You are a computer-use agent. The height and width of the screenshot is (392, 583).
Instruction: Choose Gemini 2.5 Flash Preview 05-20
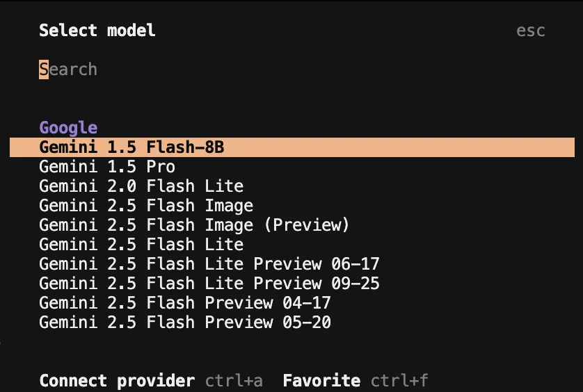185,322
